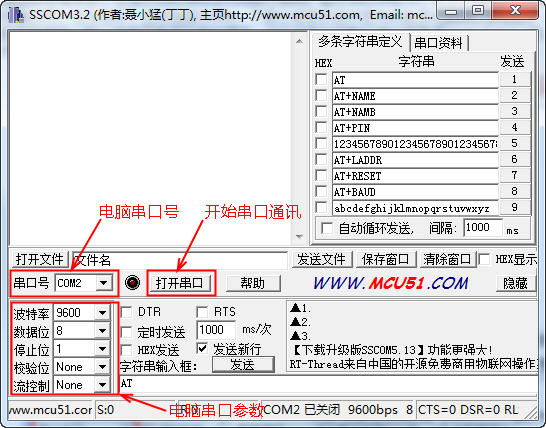Viewport: 546px width, 428px height.
Task: Click the 帮助 button
Action: pyautogui.click(x=253, y=283)
